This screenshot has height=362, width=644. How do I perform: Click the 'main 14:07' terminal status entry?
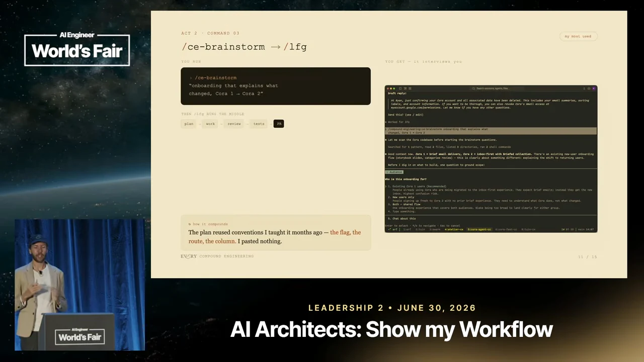pyautogui.click(x=586, y=229)
